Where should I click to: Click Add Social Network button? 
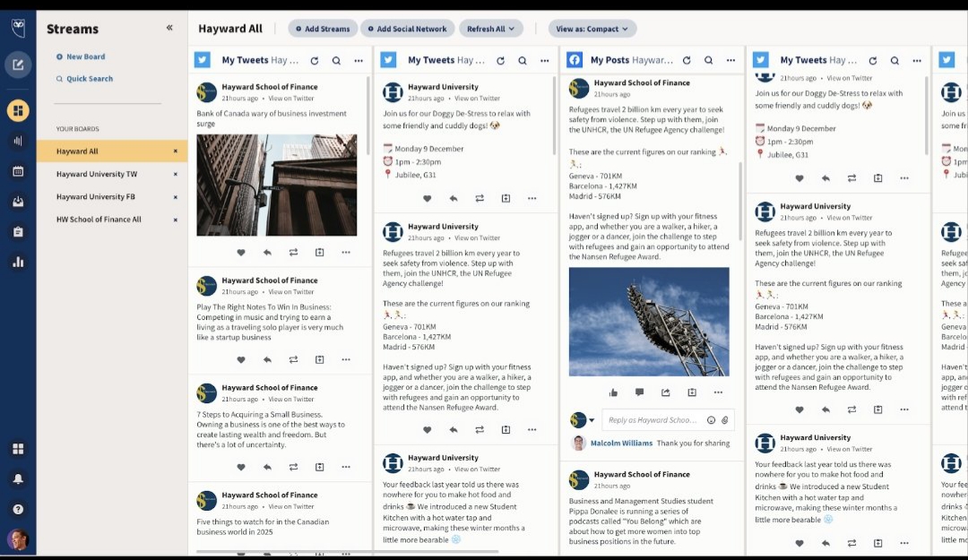coord(408,29)
